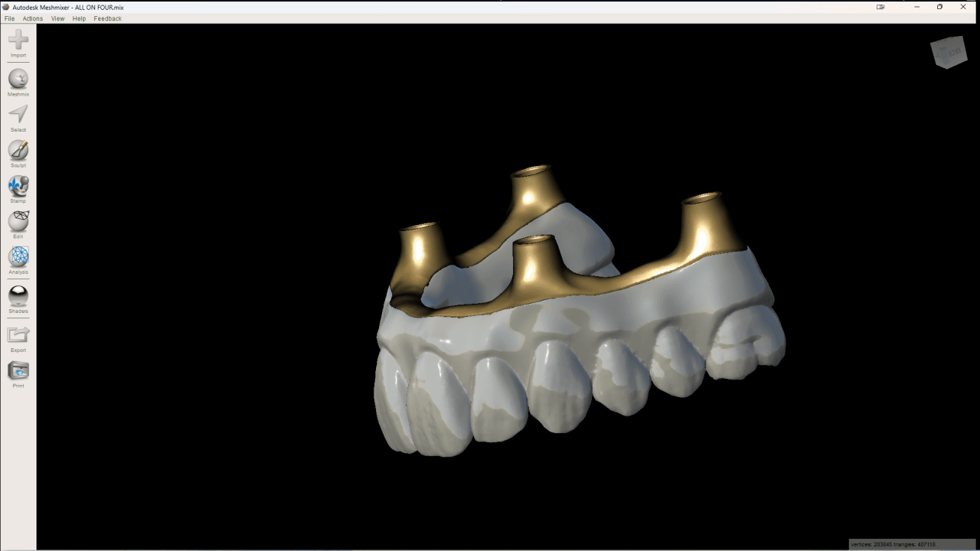Click the view orientation cube
The image size is (980, 551).
pyautogui.click(x=949, y=52)
